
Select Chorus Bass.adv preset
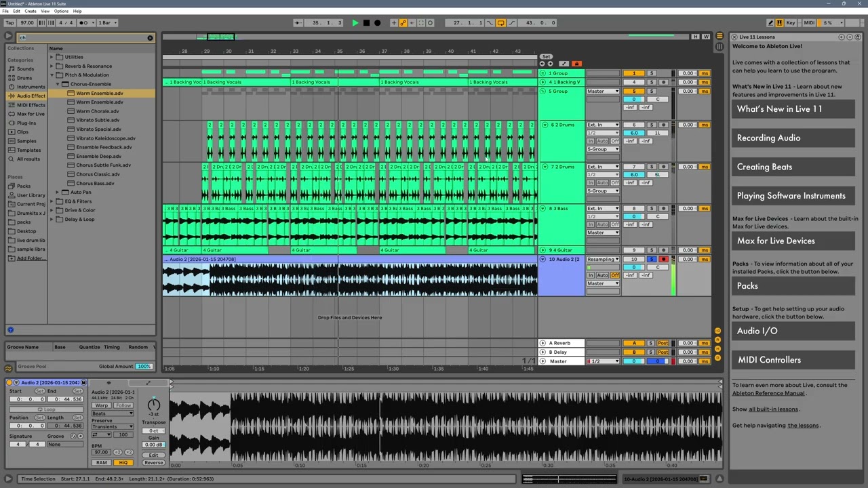coord(95,183)
